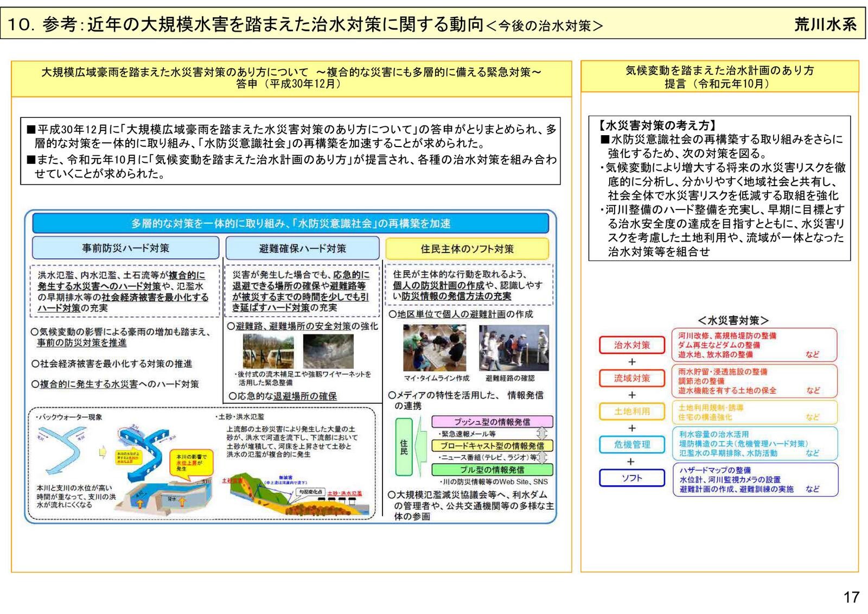Click the caption 避難経路の確認
The height and width of the screenshot is (614, 868).
coord(510,378)
